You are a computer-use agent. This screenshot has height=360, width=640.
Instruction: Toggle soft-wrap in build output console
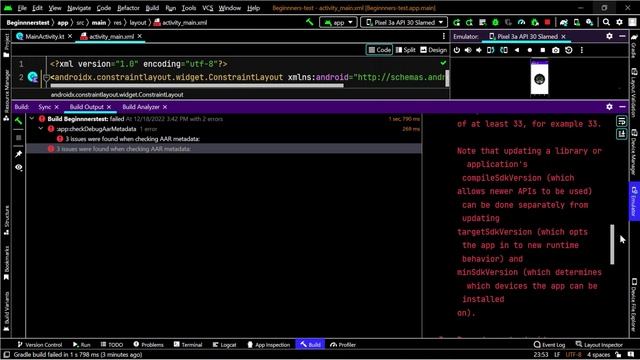621,121
